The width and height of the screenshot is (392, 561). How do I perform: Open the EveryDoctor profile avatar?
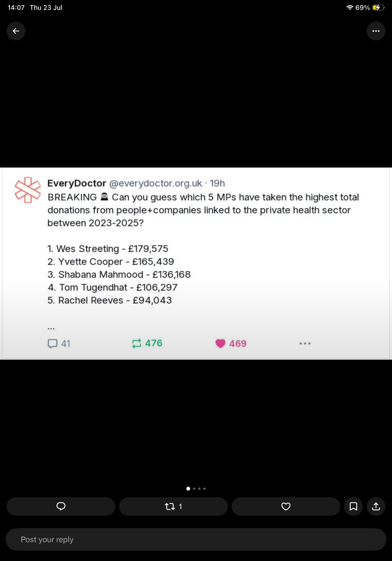click(x=28, y=190)
